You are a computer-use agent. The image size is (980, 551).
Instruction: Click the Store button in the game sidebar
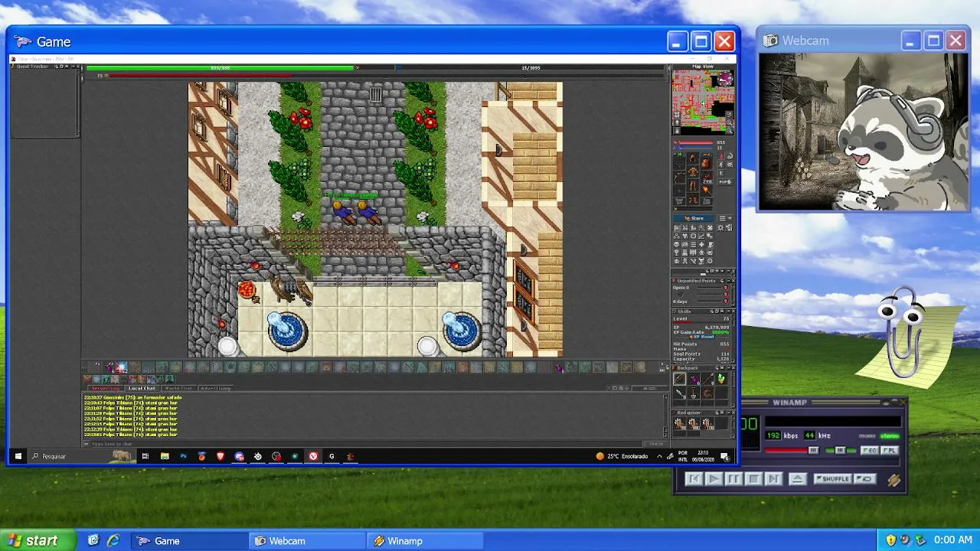694,218
